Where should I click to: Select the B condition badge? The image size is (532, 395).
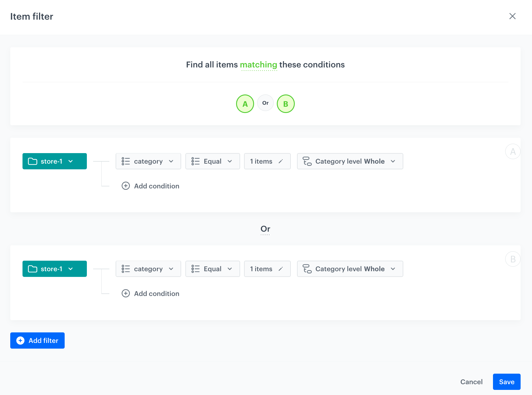click(x=286, y=104)
